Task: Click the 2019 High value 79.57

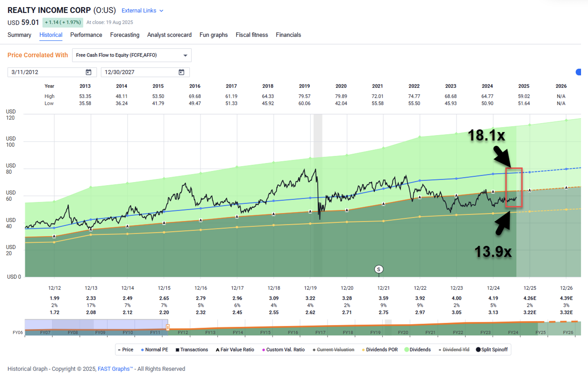Action: (304, 96)
